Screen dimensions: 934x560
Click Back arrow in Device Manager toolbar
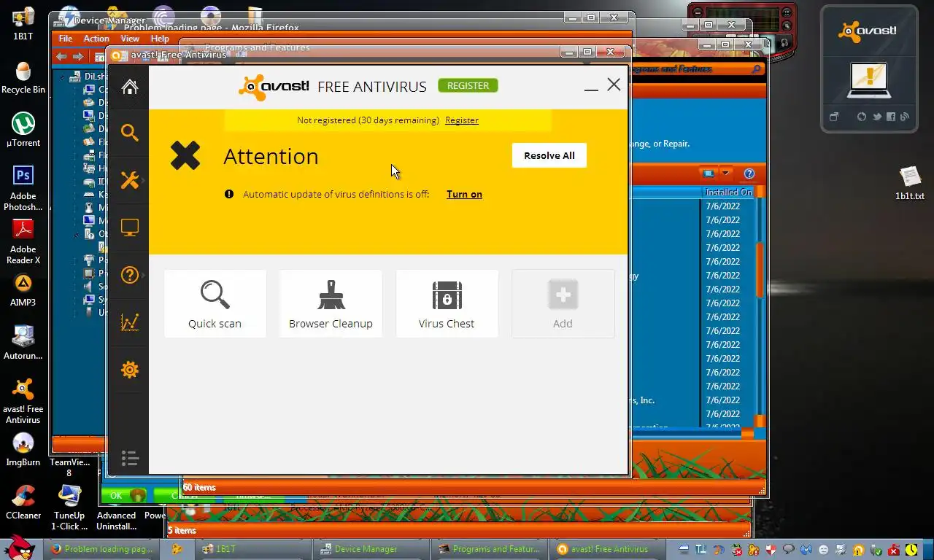61,56
